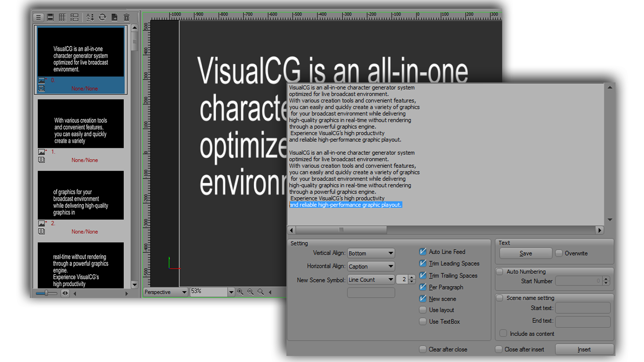Screen dimensions: 644x362
Task: Switch scene list to detail list view
Action: (x=74, y=17)
